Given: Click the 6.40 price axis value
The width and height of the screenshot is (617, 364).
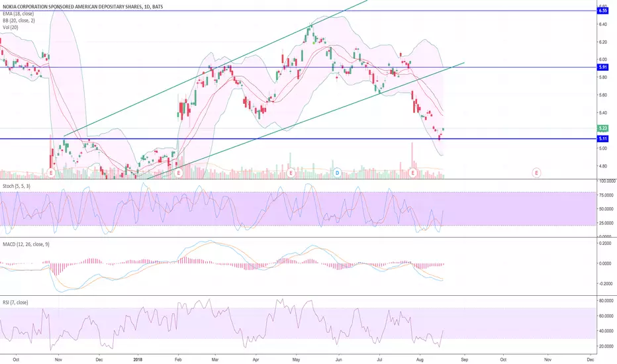Looking at the screenshot, I should tap(603, 24).
